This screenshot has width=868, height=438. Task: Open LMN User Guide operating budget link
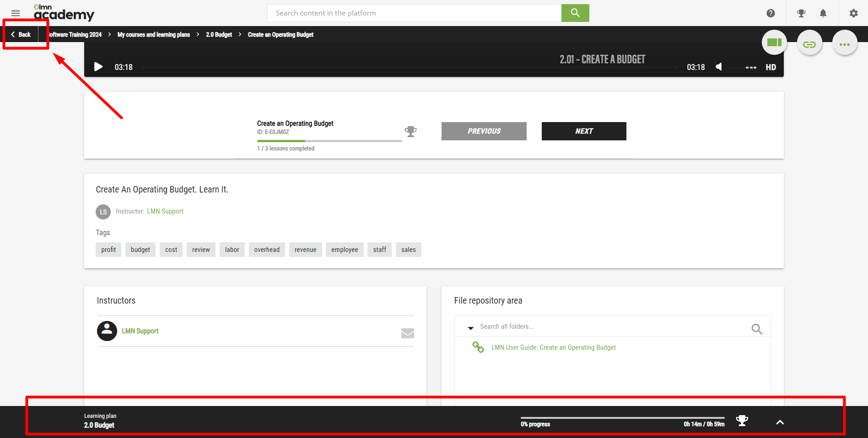553,347
